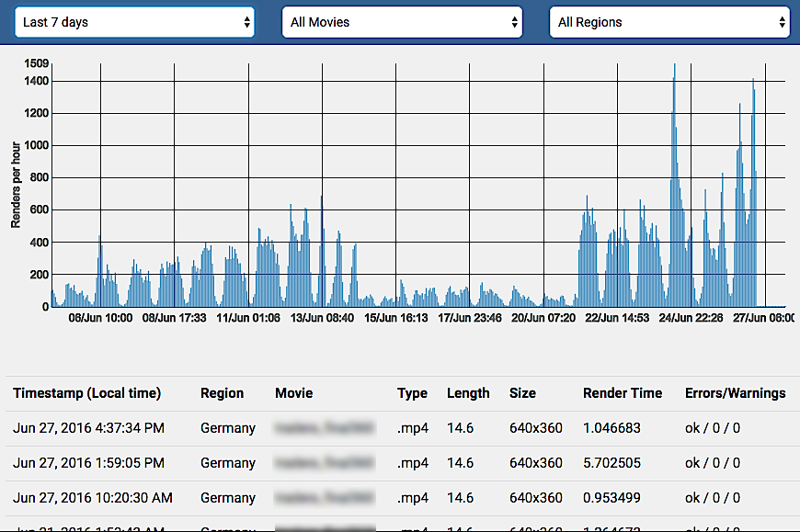
Task: Click the 08/Jun 10:00 axis label
Action: point(101,318)
